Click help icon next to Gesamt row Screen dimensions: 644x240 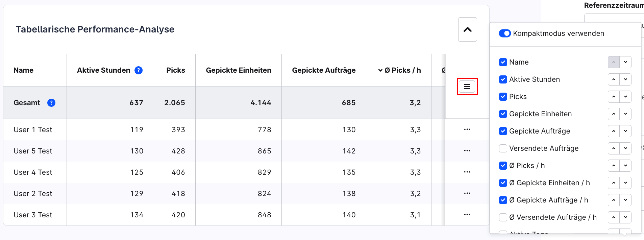pos(51,103)
